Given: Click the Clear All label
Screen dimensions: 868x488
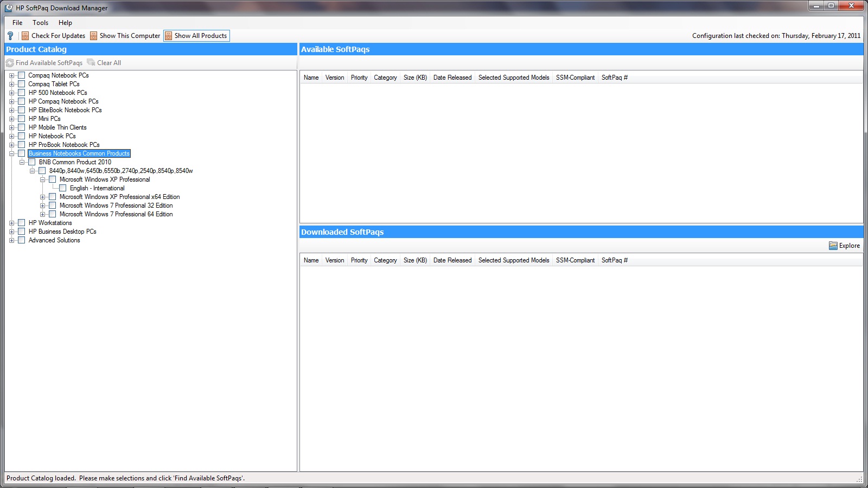Looking at the screenshot, I should [109, 63].
